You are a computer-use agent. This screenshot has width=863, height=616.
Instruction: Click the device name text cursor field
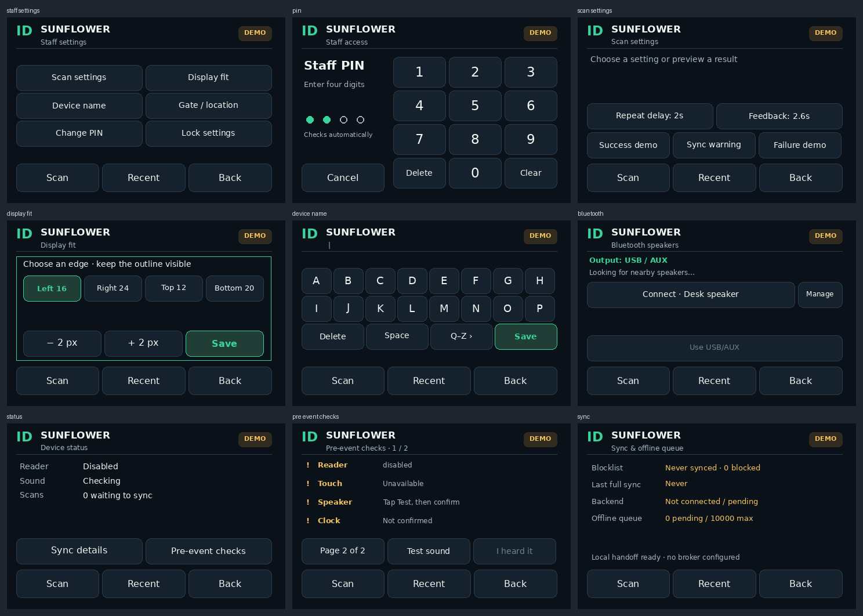click(329, 245)
